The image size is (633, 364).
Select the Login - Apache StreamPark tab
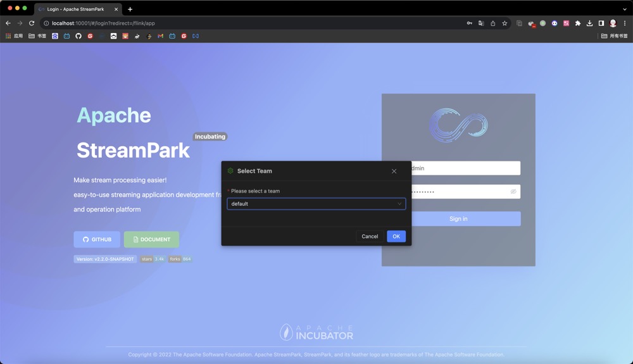(75, 9)
